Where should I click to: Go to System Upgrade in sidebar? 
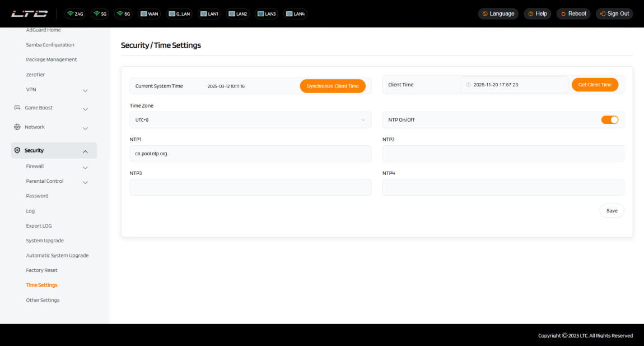point(45,241)
